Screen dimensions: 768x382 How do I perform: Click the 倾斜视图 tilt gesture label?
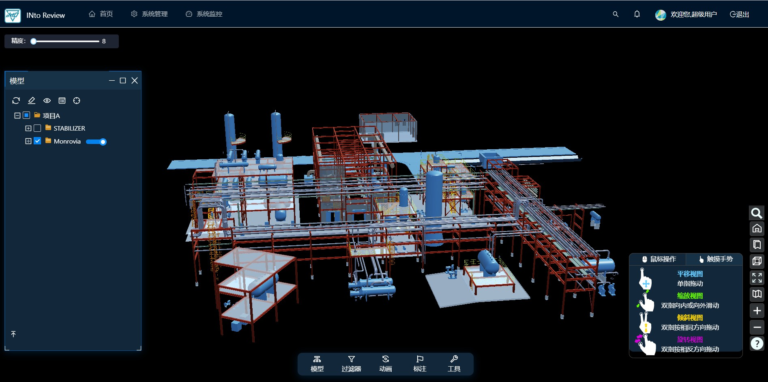click(690, 317)
